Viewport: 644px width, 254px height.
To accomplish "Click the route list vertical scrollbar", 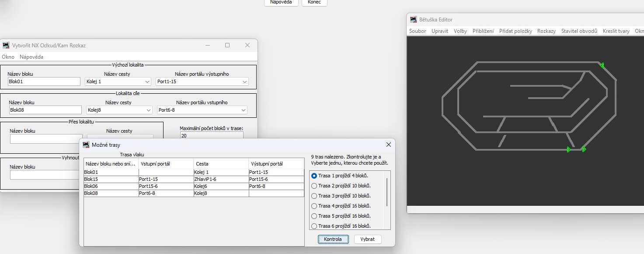I will [387, 193].
